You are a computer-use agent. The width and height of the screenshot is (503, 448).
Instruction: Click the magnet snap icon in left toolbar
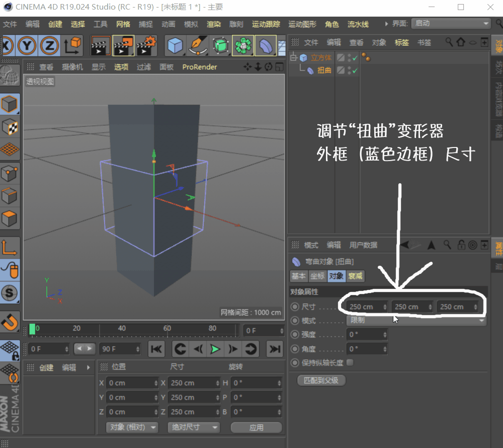(10, 322)
